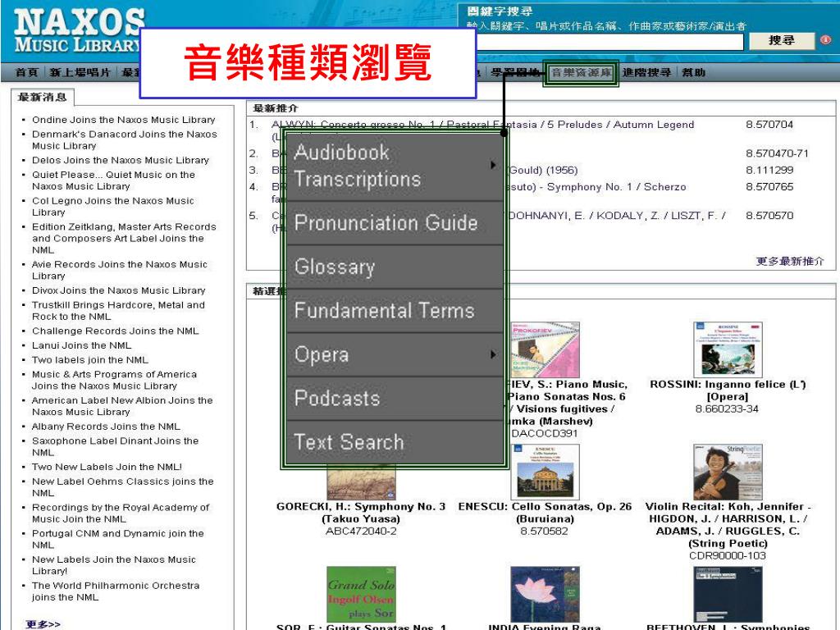Open Portugal CNM and Dynamic link
The image size is (840, 630).
pos(118,539)
